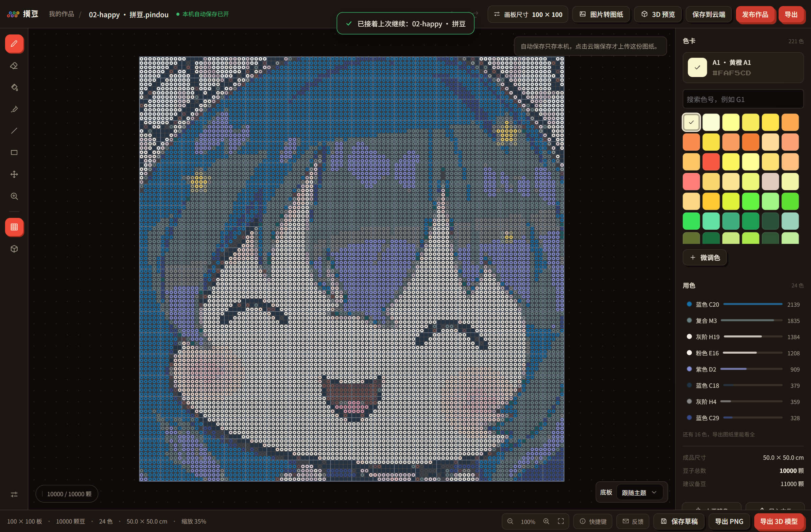The height and width of the screenshot is (532, 811).
Task: Go back to 我的作品 breadcrumb
Action: coord(62,14)
